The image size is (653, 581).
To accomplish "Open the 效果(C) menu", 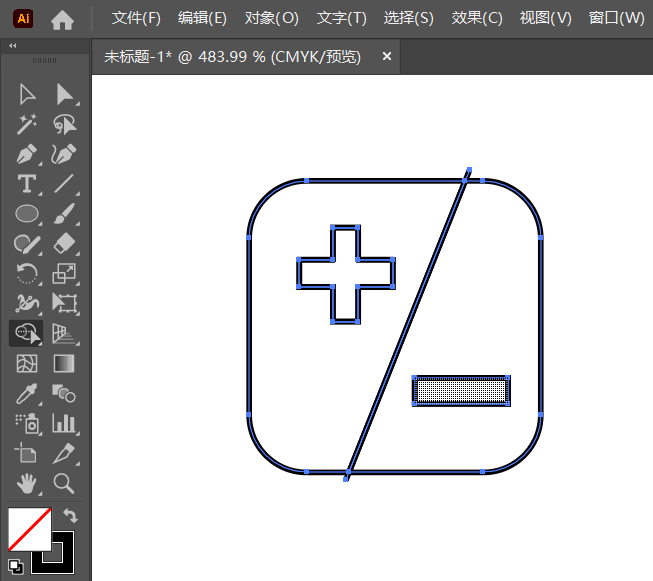I will click(477, 18).
